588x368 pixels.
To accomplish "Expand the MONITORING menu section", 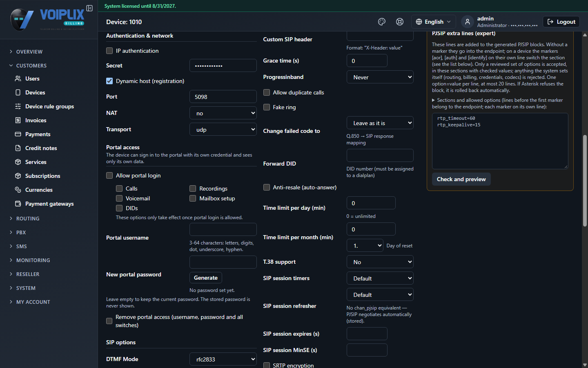I will pos(33,260).
